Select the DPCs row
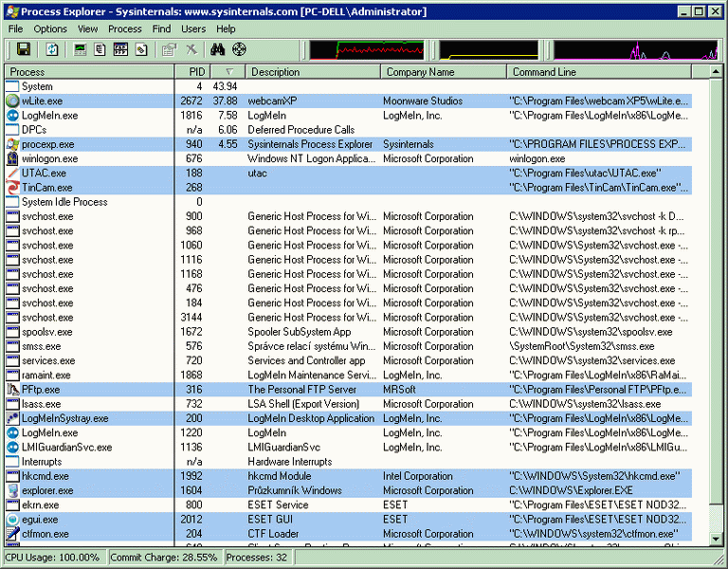Image resolution: width=728 pixels, height=569 pixels. pos(349,130)
